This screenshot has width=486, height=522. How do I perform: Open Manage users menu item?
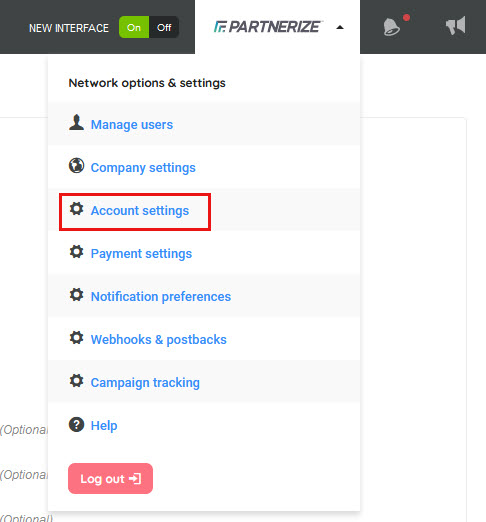coord(132,124)
